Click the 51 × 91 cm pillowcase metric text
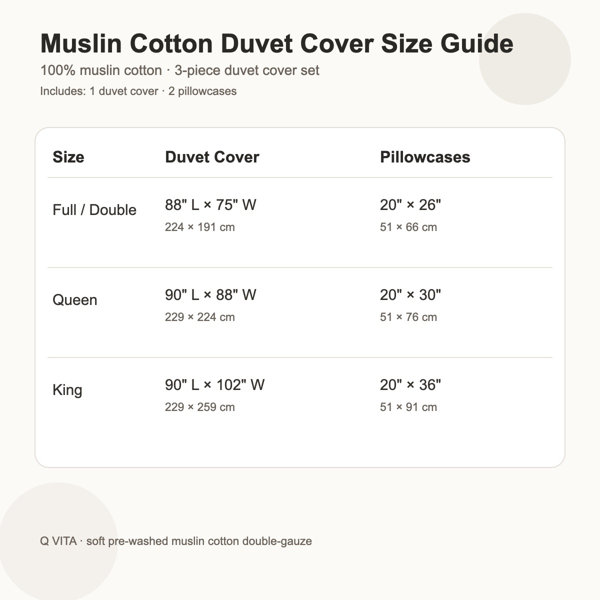600x600 pixels. pos(408,407)
